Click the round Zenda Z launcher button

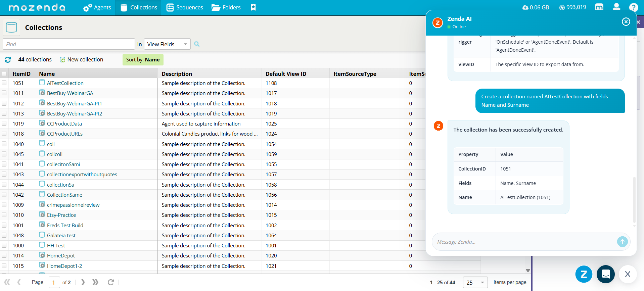click(x=584, y=274)
